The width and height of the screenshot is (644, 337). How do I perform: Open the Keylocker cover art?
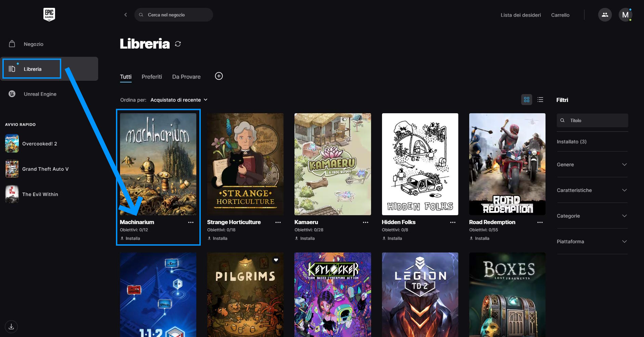pos(333,295)
